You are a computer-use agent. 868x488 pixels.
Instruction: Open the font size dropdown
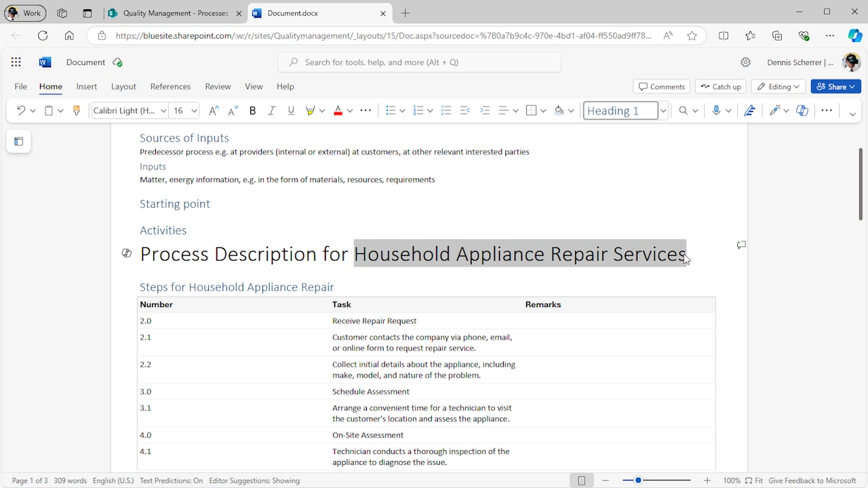[194, 110]
